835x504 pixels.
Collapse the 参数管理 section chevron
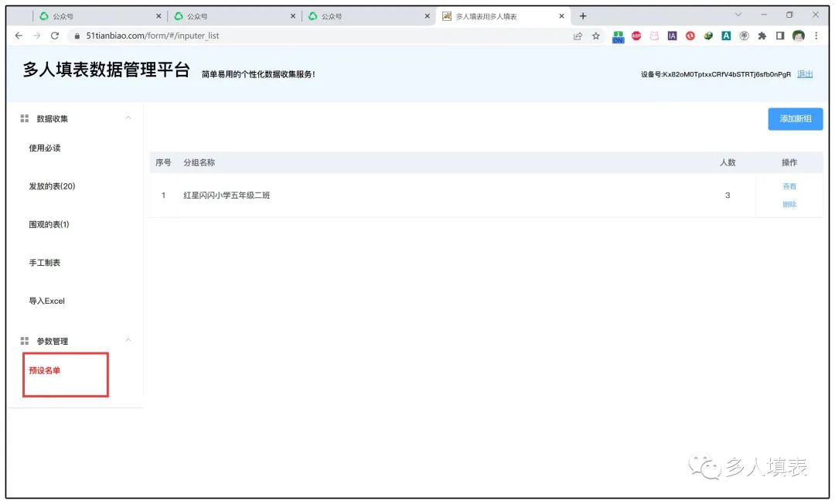[x=128, y=340]
